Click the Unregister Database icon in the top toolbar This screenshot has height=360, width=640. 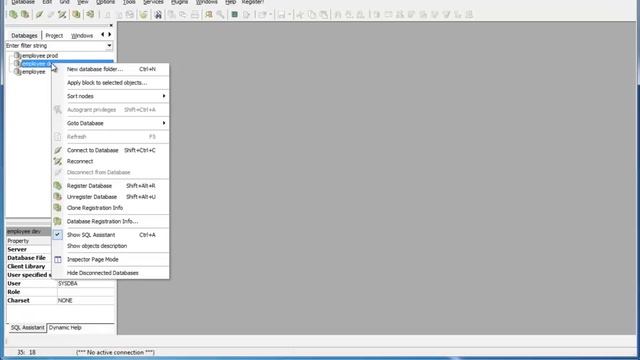click(25, 15)
